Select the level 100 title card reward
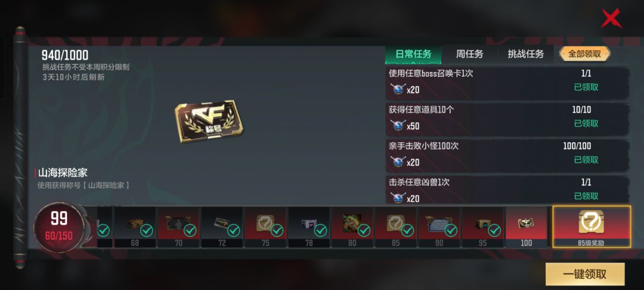 point(526,228)
